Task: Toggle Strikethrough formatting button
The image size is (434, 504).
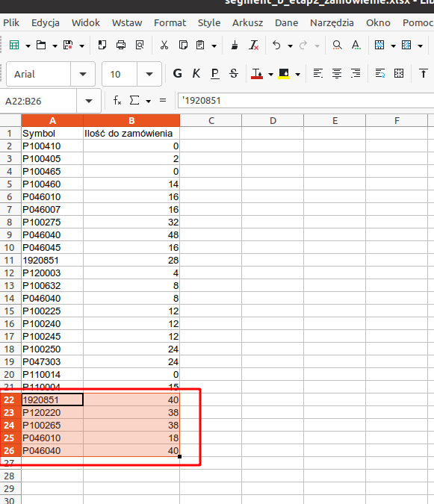Action: pyautogui.click(x=234, y=74)
